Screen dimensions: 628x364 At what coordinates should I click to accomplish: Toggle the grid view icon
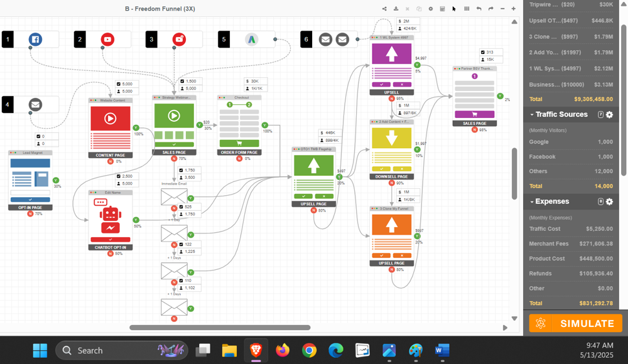point(467,9)
